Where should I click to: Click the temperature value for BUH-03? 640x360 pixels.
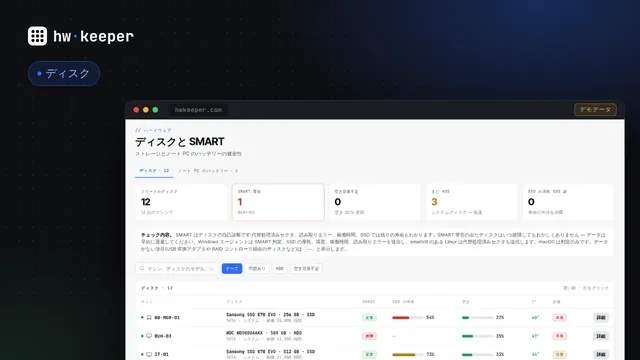(535, 336)
